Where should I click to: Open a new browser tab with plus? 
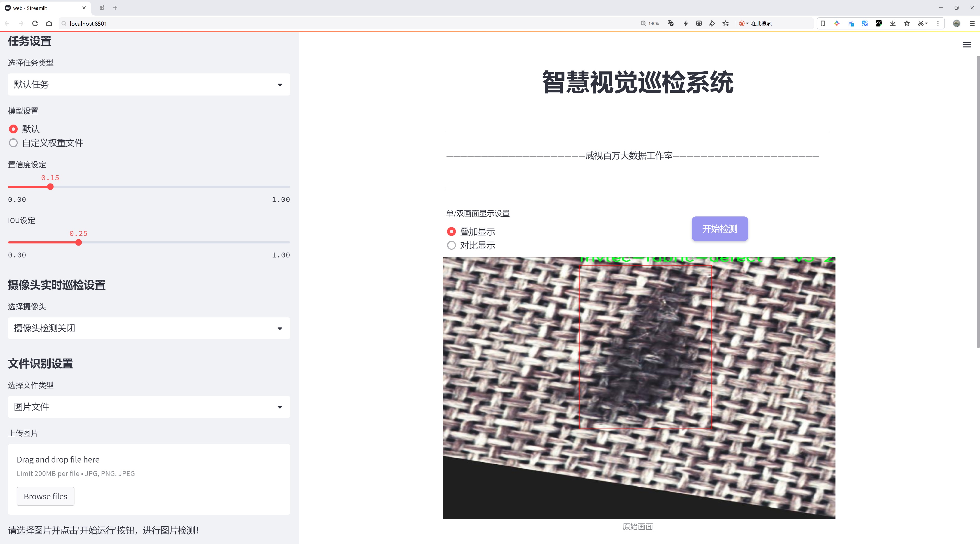tap(115, 8)
